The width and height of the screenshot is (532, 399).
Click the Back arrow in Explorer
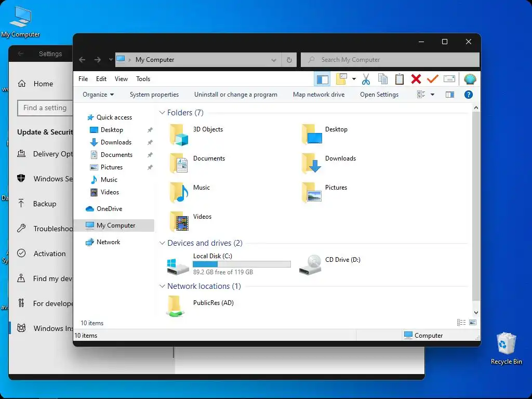(x=82, y=60)
